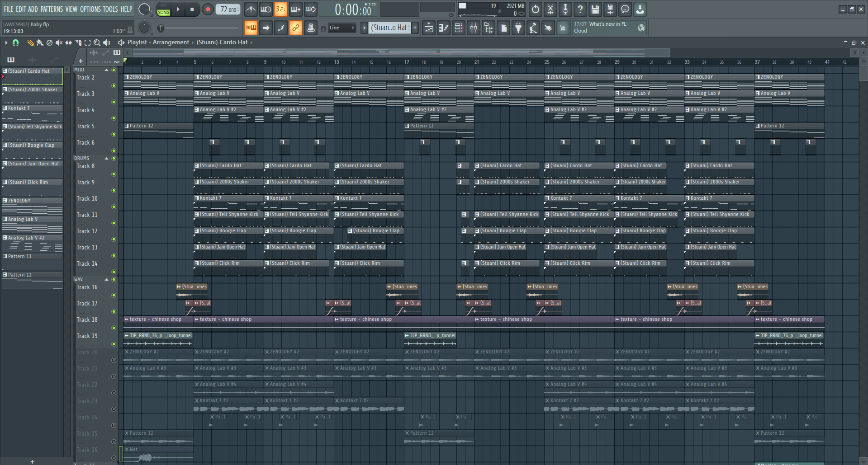Select the Slip tool
The width and height of the screenshot is (868, 465).
point(68,42)
